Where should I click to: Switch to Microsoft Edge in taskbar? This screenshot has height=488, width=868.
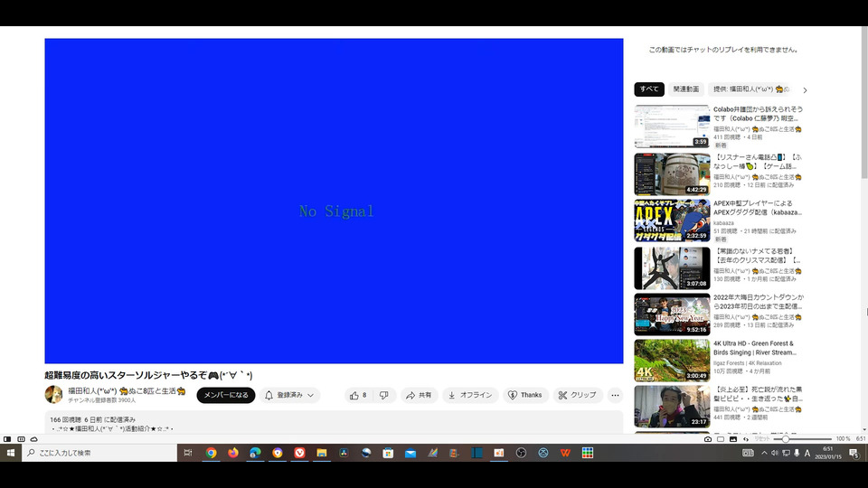click(x=255, y=453)
